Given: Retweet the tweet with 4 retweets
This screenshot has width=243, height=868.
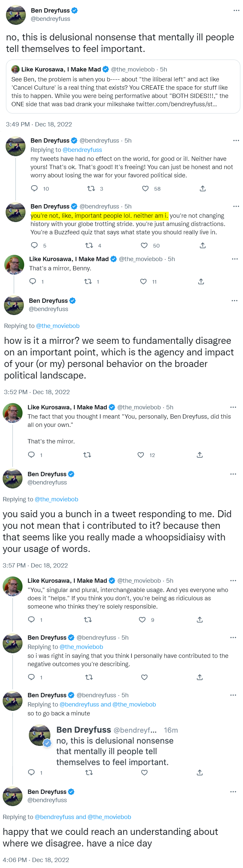Looking at the screenshot, I should (89, 245).
